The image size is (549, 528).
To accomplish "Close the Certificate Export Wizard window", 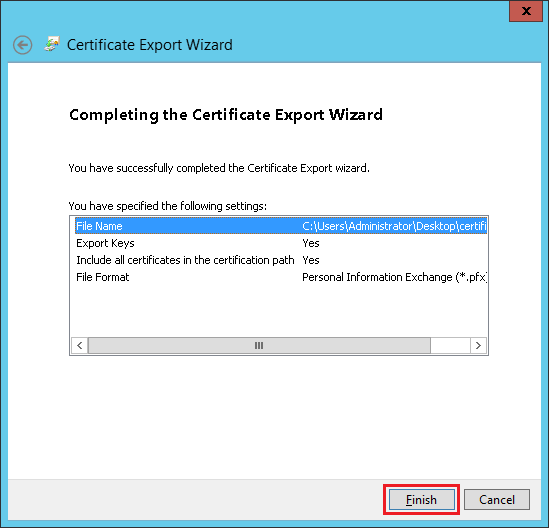I will (526, 11).
